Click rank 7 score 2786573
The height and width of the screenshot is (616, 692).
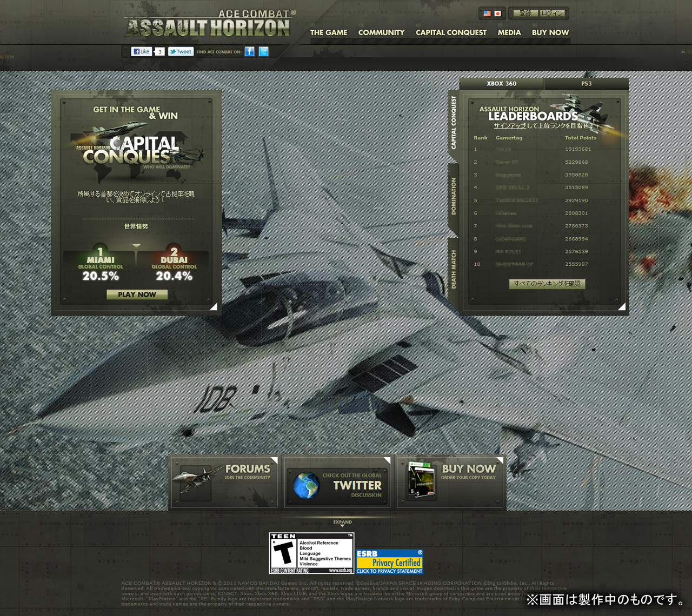click(576, 226)
